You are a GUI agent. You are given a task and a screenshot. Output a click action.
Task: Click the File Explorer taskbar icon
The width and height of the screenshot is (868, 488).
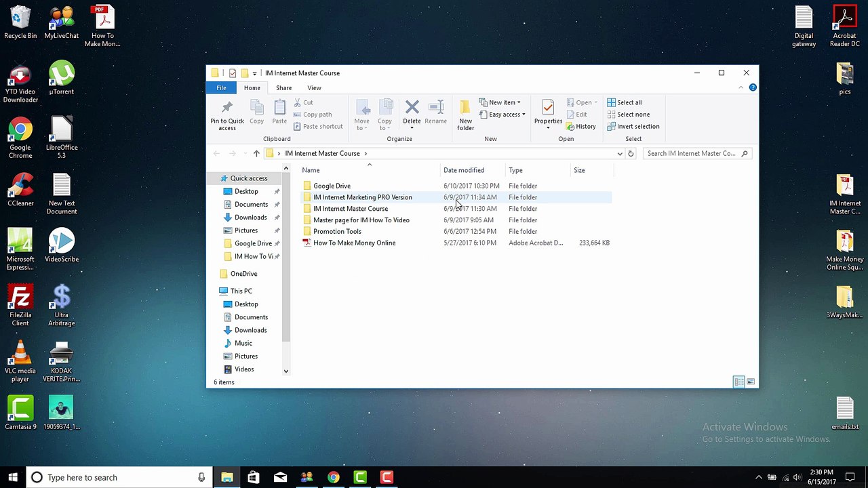226,477
